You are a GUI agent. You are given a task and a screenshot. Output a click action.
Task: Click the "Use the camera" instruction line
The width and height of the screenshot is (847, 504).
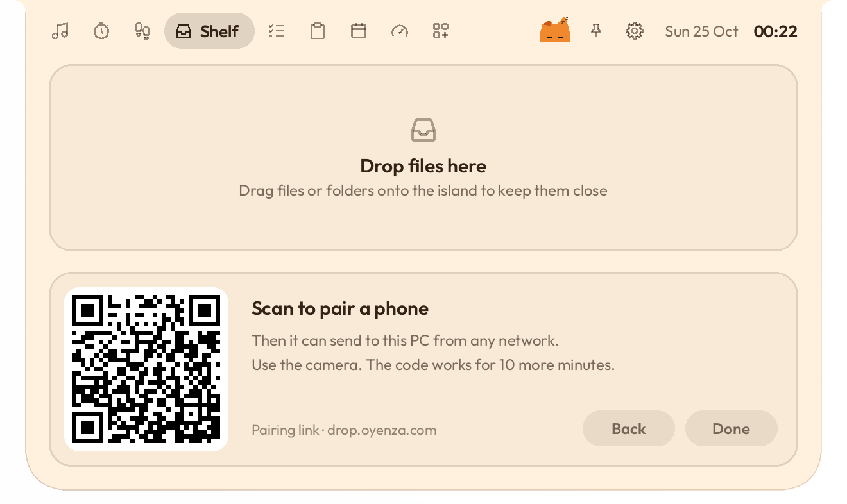coord(433,365)
